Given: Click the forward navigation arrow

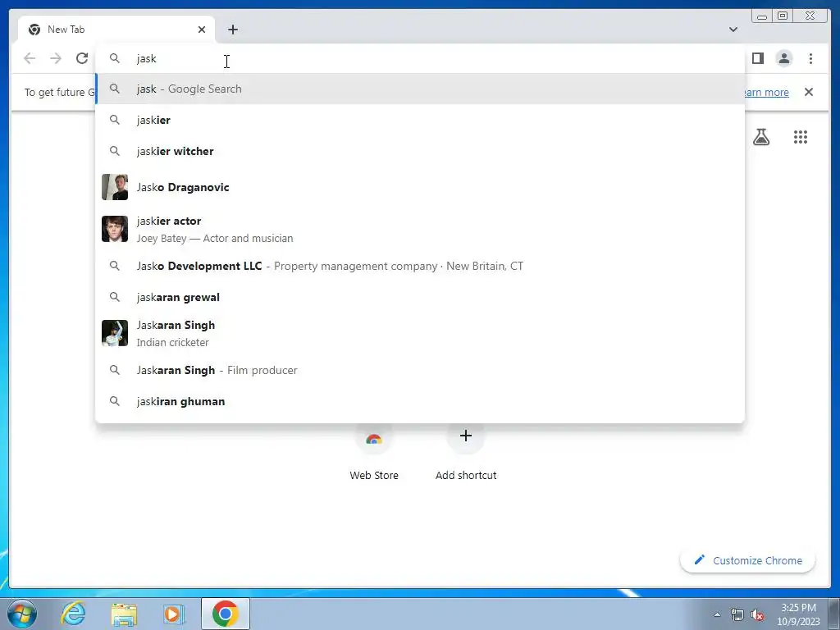Looking at the screenshot, I should [56, 58].
